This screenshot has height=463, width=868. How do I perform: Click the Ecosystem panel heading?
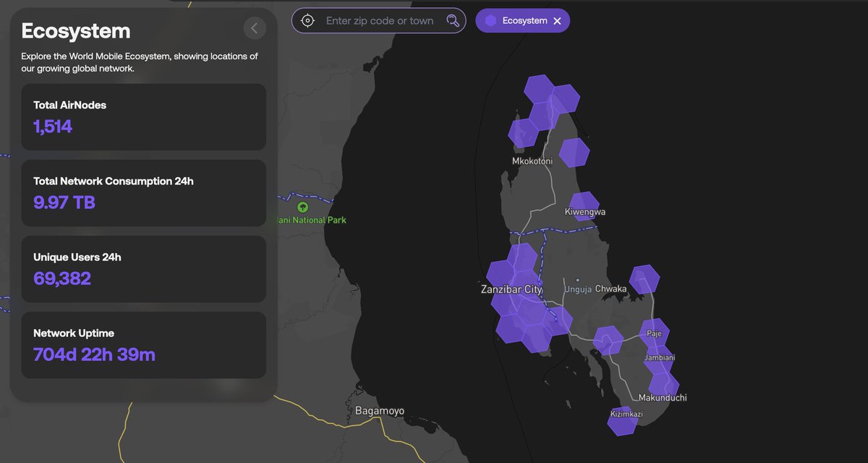[76, 31]
